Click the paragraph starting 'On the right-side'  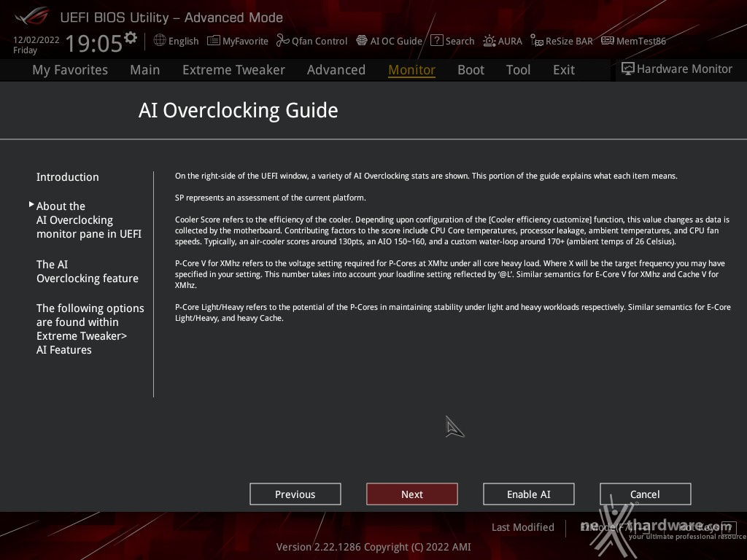click(x=426, y=176)
